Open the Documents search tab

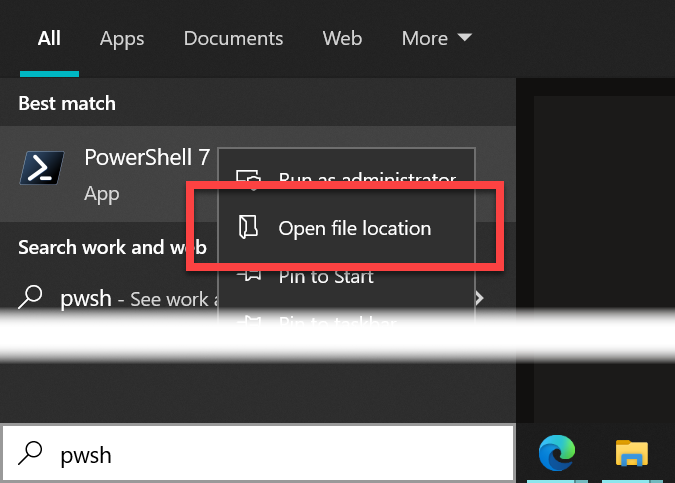coord(233,39)
